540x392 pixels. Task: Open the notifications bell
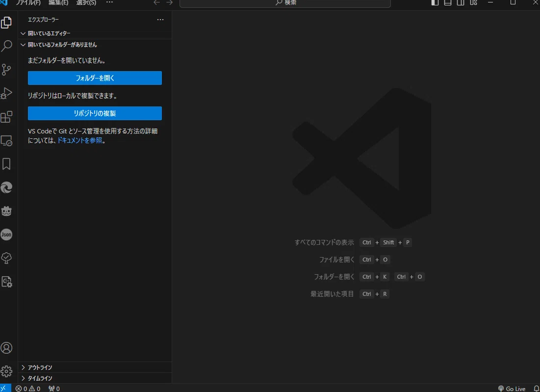pos(536,389)
